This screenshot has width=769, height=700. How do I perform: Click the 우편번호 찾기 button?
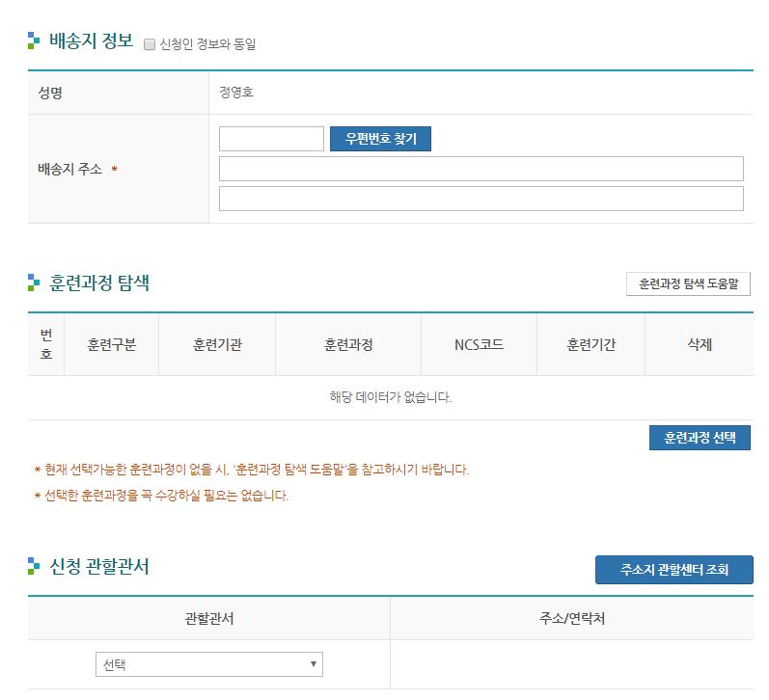(x=380, y=139)
